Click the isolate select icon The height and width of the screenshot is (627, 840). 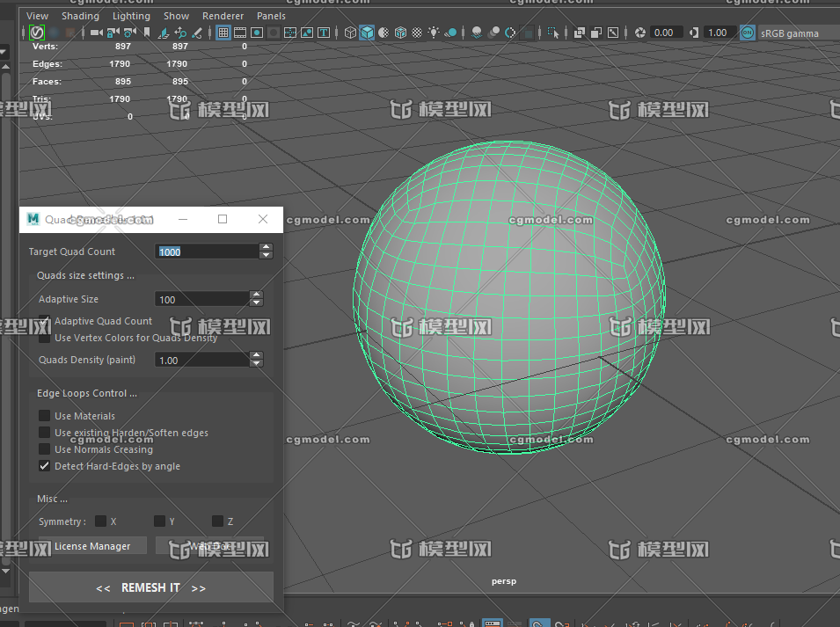click(553, 33)
